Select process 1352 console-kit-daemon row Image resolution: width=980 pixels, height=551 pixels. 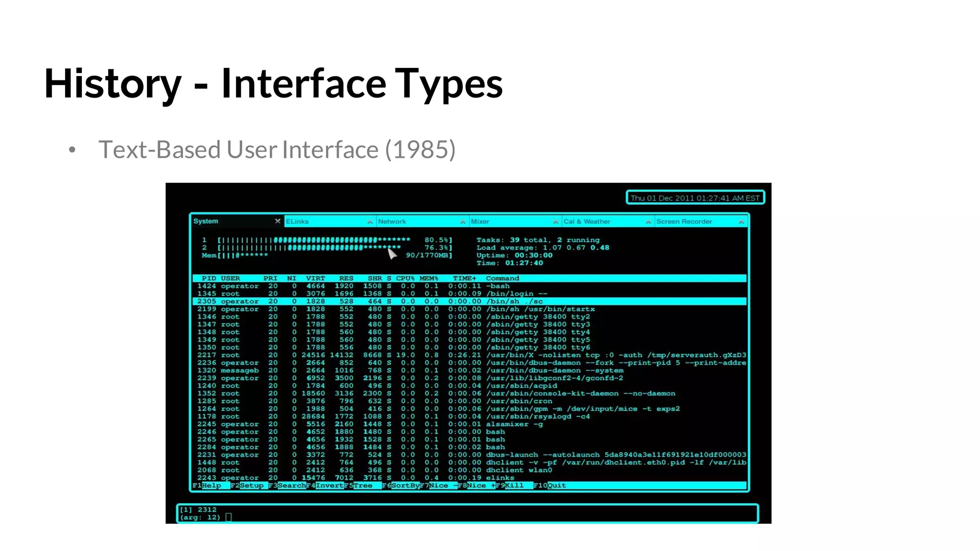point(469,393)
